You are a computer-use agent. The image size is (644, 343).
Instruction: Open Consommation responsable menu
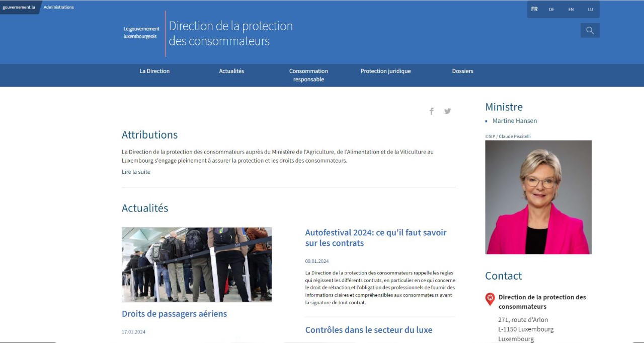[308, 75]
